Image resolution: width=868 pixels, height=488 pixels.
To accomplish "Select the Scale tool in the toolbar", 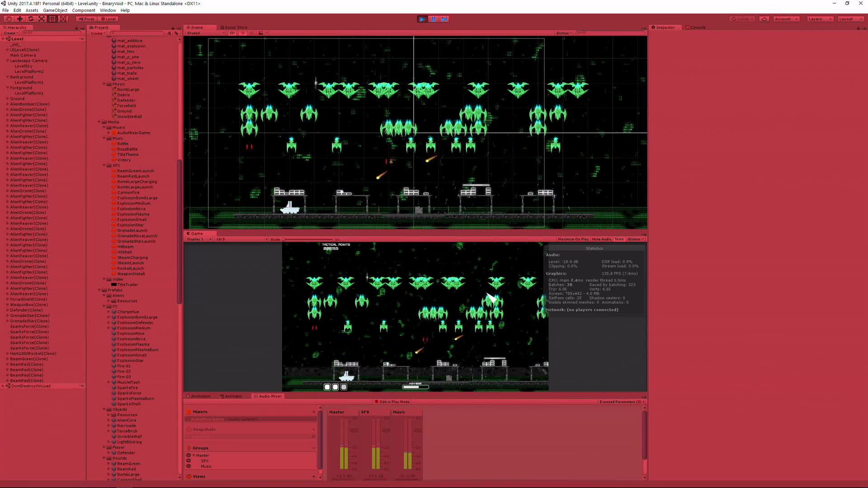I will (41, 19).
